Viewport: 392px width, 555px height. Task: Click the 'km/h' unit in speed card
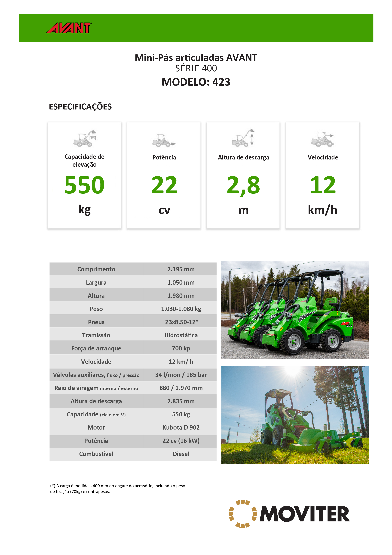[x=322, y=210]
